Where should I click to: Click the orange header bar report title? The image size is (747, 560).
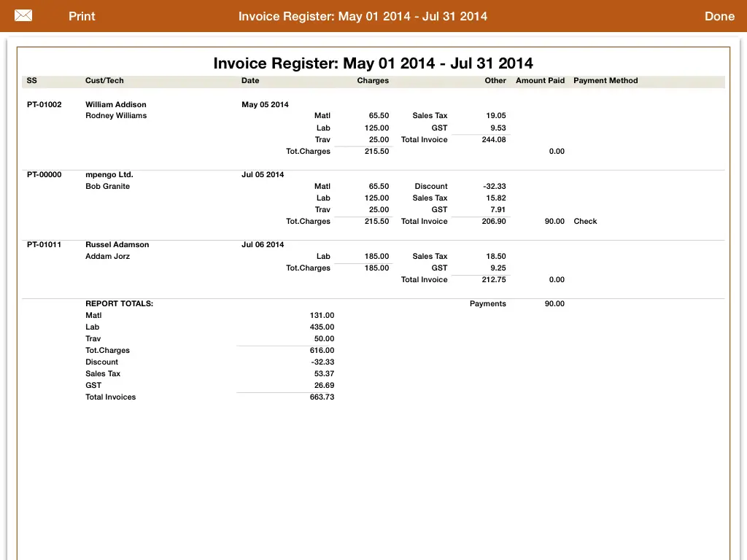click(x=363, y=16)
